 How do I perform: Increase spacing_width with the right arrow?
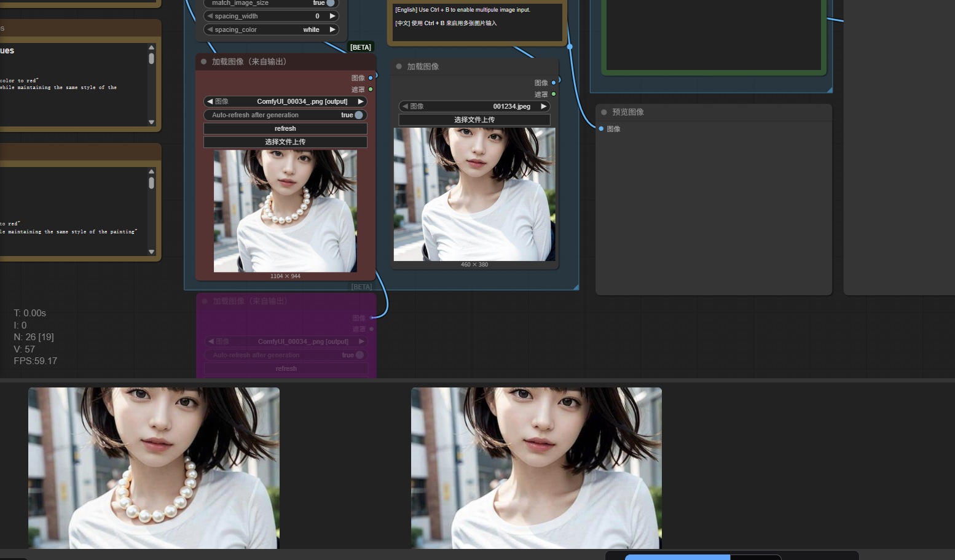coord(332,16)
